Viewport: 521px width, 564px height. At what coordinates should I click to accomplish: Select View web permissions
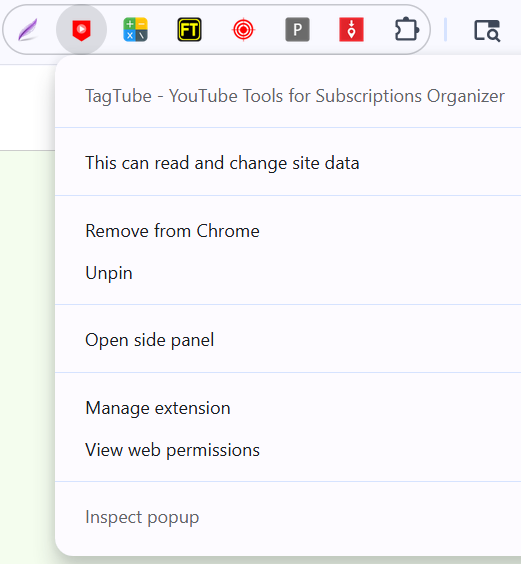288,450
